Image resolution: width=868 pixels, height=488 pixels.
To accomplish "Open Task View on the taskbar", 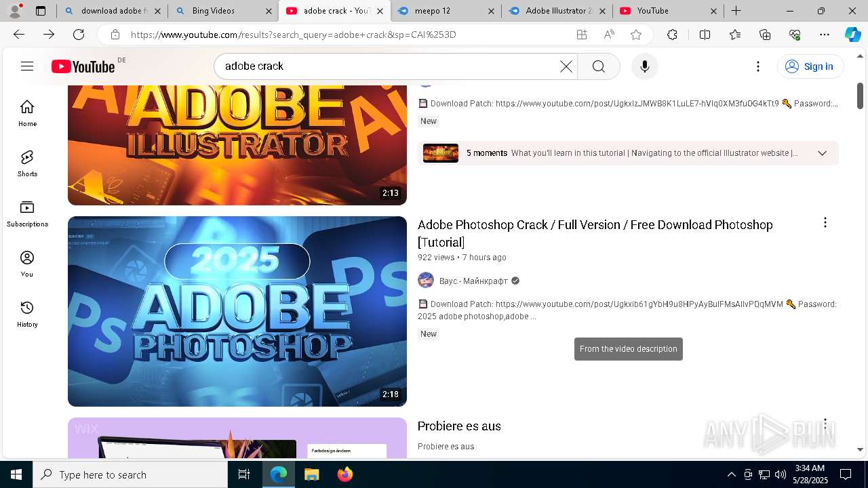I will tap(244, 474).
